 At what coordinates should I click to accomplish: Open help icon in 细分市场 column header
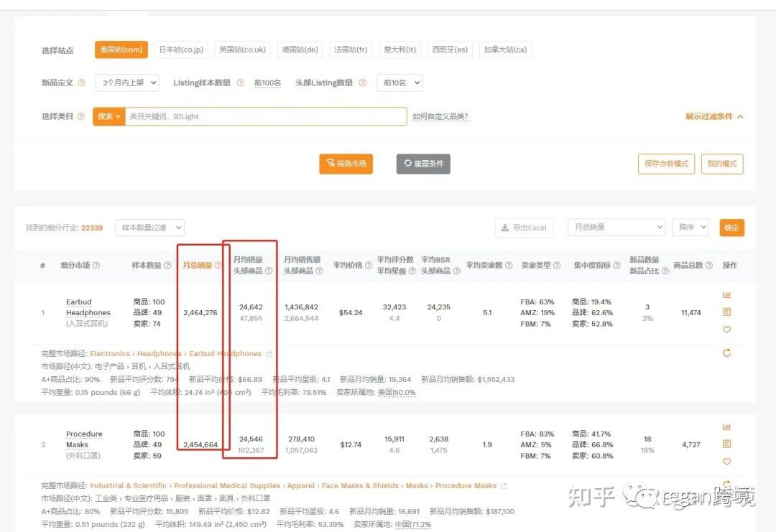pos(96,265)
